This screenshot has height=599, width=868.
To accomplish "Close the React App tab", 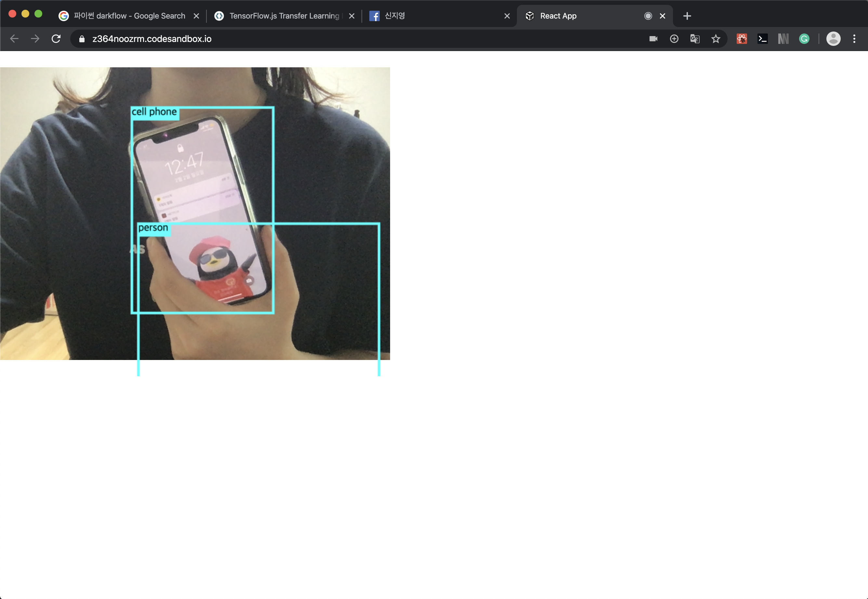I will (x=663, y=16).
